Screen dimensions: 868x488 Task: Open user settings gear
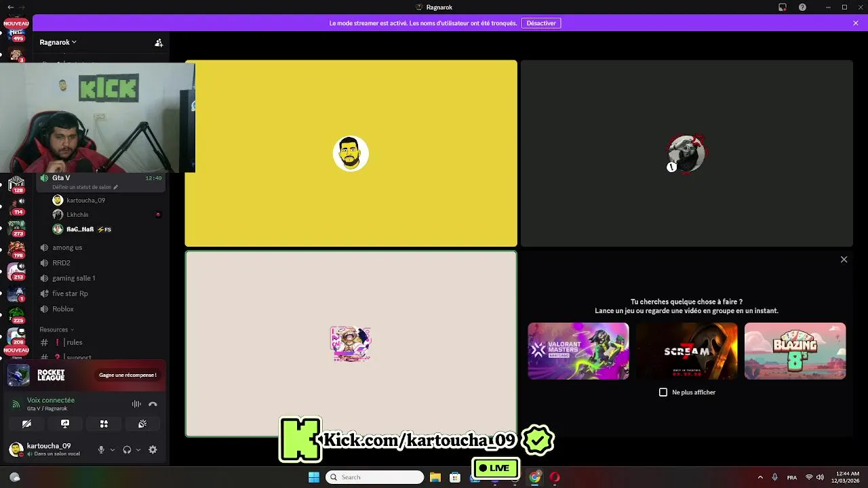tap(153, 449)
